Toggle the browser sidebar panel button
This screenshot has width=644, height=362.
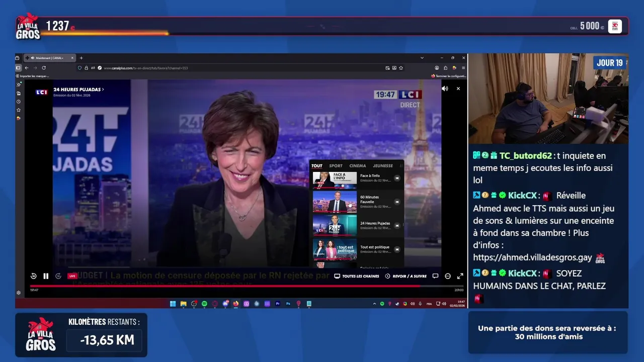(x=18, y=68)
